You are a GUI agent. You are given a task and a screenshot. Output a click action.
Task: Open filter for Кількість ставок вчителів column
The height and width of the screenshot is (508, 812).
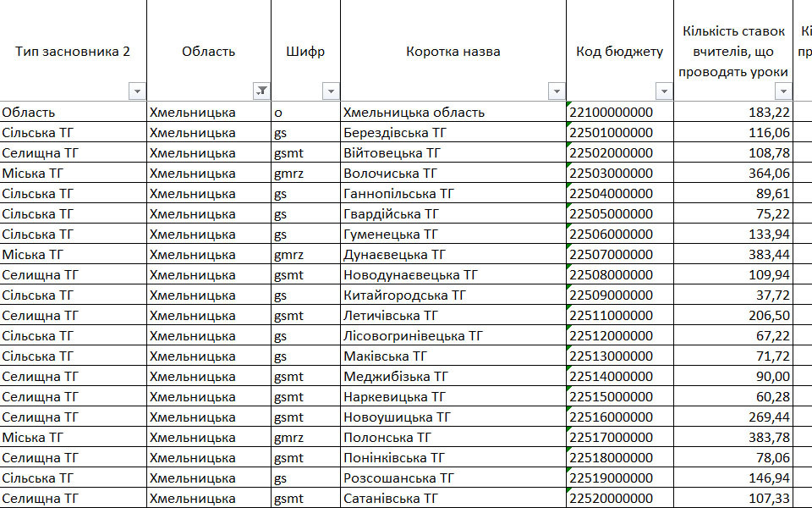tap(783, 91)
